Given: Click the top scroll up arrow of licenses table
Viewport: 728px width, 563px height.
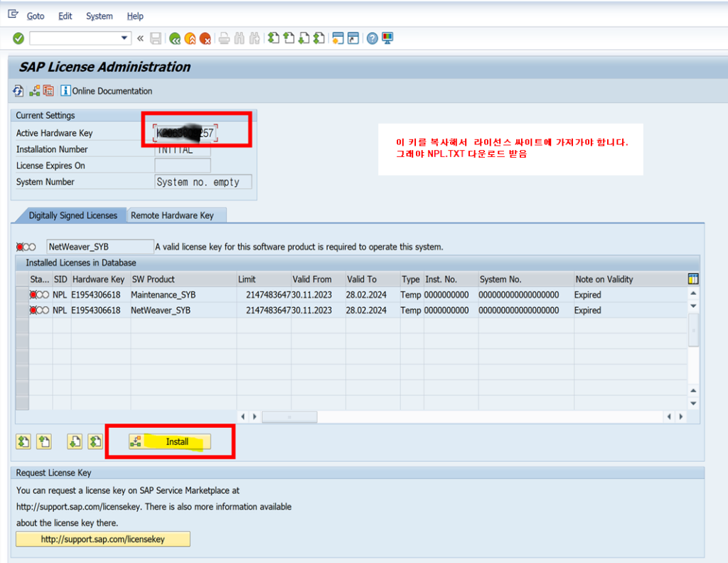Looking at the screenshot, I should pos(693,294).
